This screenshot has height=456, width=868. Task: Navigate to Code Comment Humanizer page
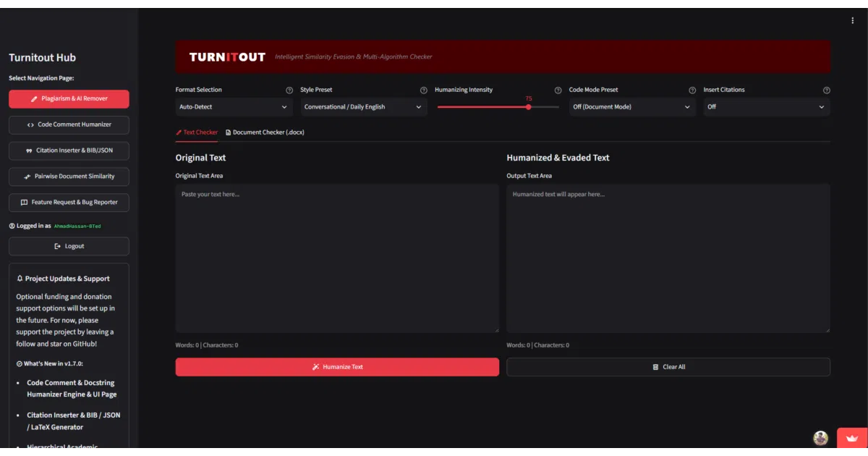[x=69, y=125]
